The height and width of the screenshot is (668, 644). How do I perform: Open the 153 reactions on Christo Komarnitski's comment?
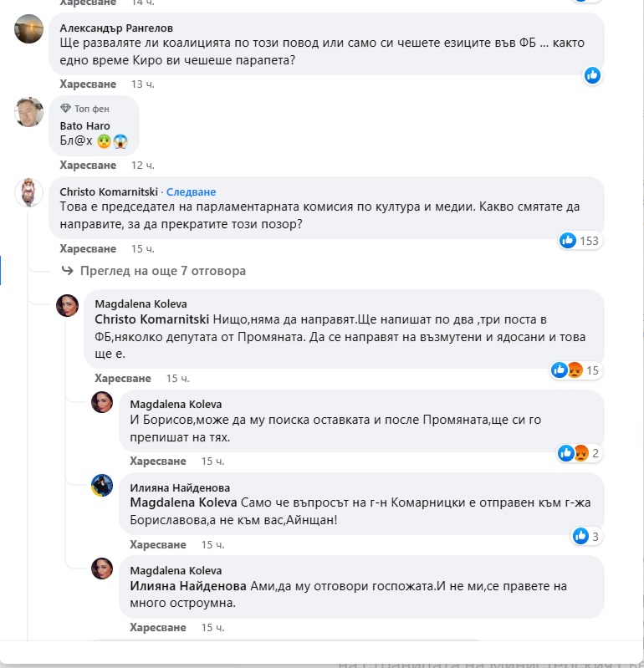580,241
